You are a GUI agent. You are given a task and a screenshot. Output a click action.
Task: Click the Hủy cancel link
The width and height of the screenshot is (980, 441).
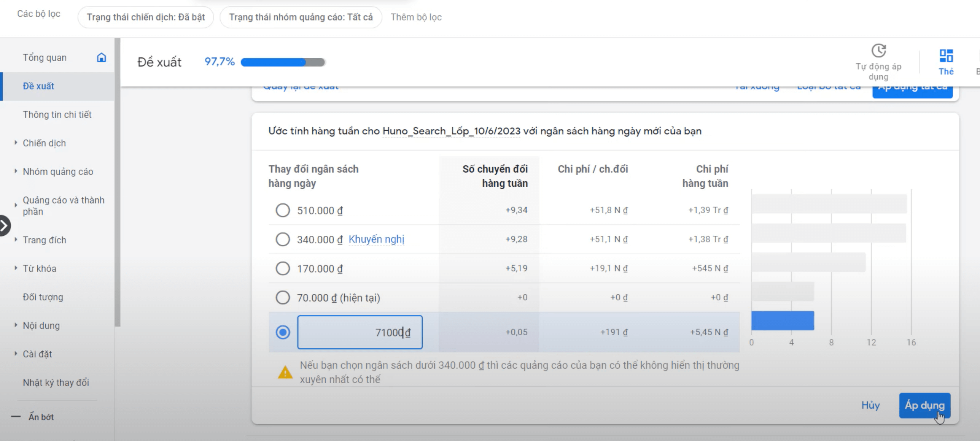click(x=870, y=405)
